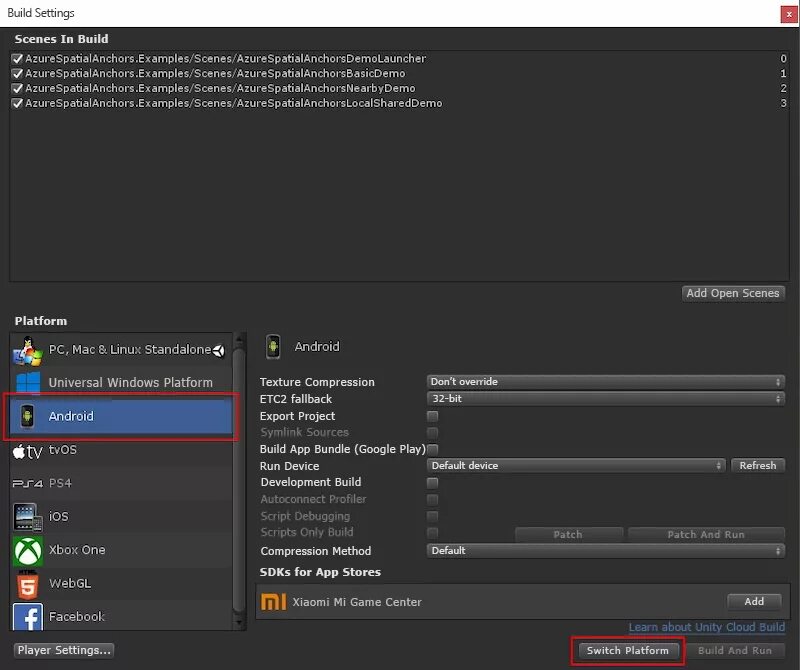Viewport: 800px width, 670px height.
Task: Click the Switch Platform button
Action: tap(628, 651)
